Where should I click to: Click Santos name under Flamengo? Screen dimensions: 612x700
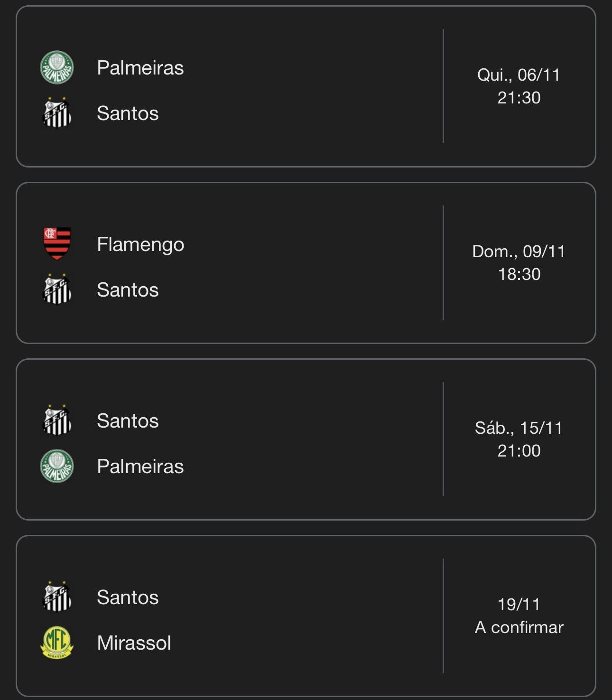click(x=128, y=290)
